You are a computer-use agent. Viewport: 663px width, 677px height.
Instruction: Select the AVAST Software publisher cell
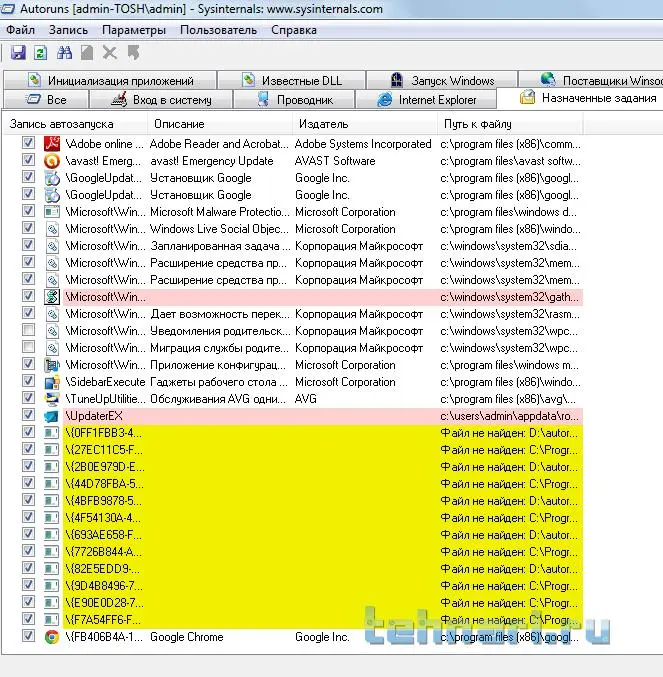335,161
